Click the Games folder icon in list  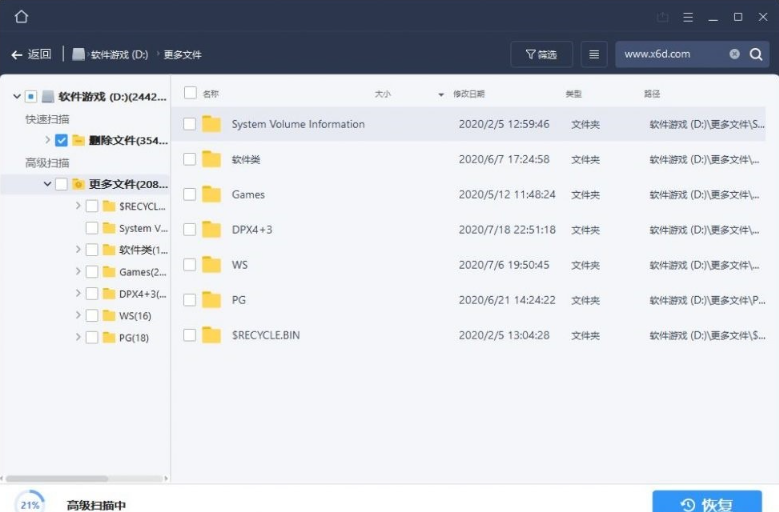tap(211, 194)
